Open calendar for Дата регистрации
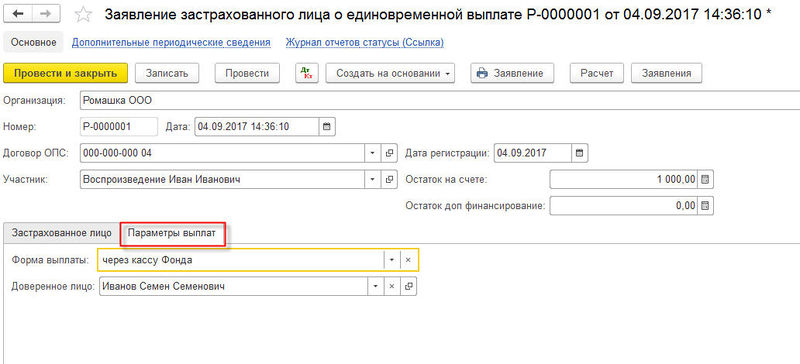Image resolution: width=800 pixels, height=364 pixels. click(579, 153)
